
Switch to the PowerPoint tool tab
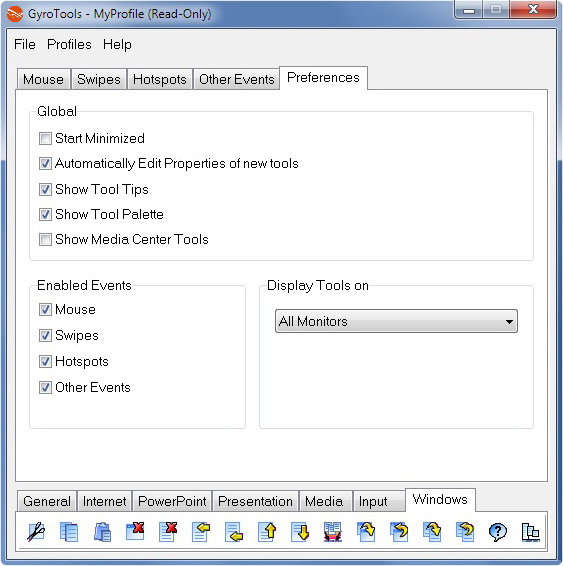click(172, 501)
